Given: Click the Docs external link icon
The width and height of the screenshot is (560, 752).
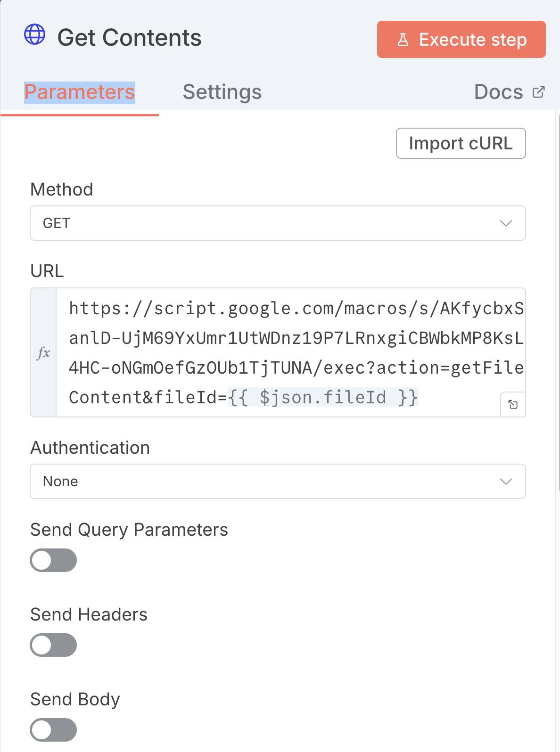Looking at the screenshot, I should 538,92.
